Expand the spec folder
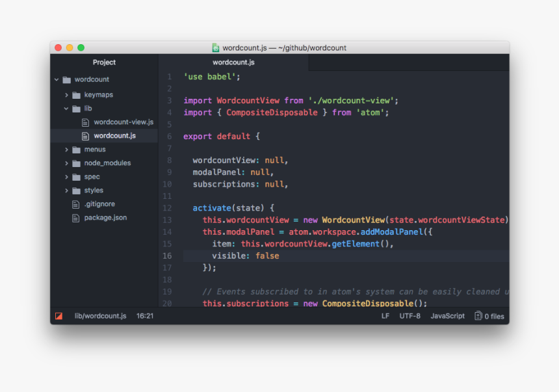The image size is (559, 392). (x=66, y=176)
